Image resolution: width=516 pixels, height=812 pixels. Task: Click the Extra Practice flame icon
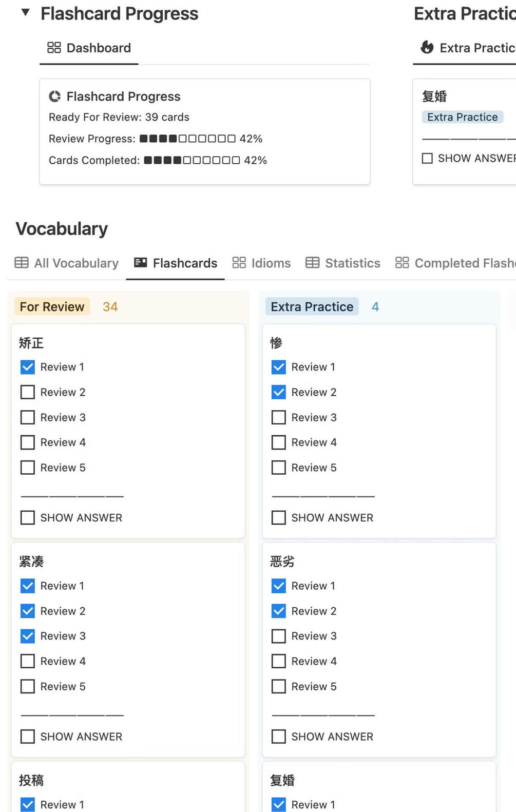point(427,48)
